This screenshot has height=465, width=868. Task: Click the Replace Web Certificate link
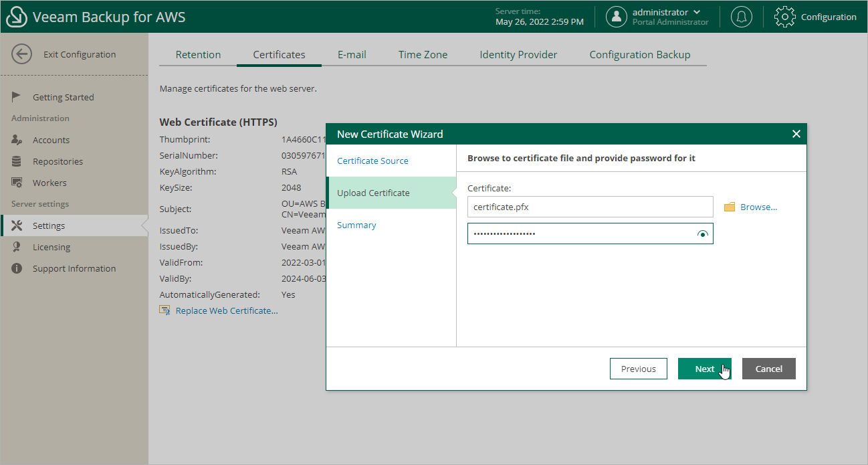click(x=226, y=310)
